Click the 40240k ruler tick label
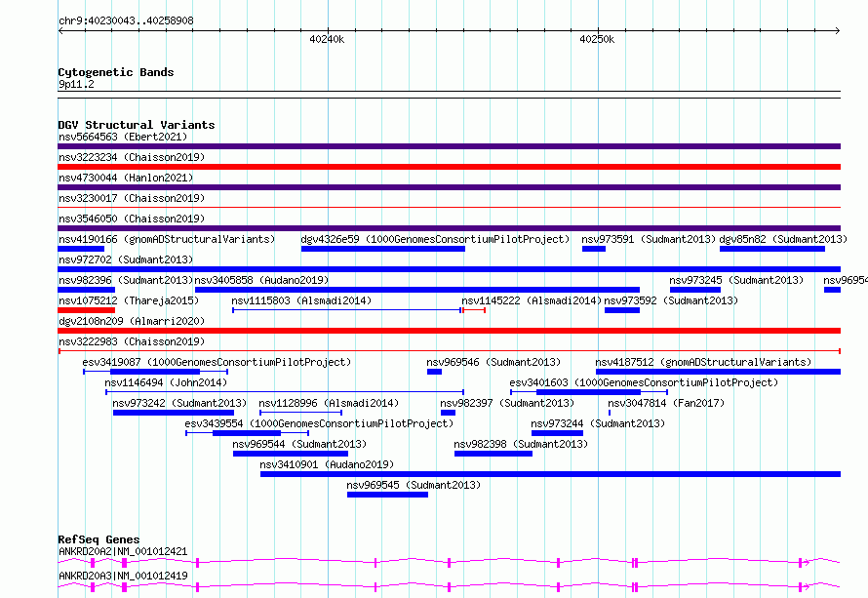The image size is (868, 598). coord(327,39)
